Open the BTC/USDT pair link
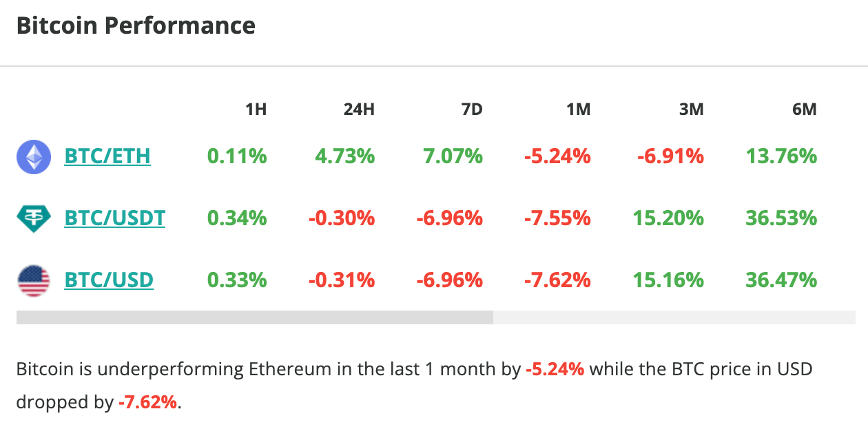The width and height of the screenshot is (868, 440). 114,219
